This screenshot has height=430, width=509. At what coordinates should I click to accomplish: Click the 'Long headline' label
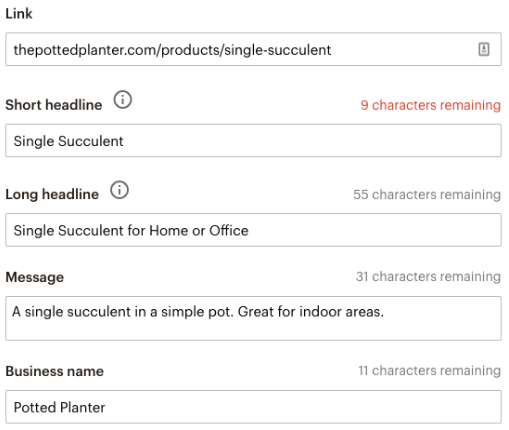pyautogui.click(x=52, y=194)
